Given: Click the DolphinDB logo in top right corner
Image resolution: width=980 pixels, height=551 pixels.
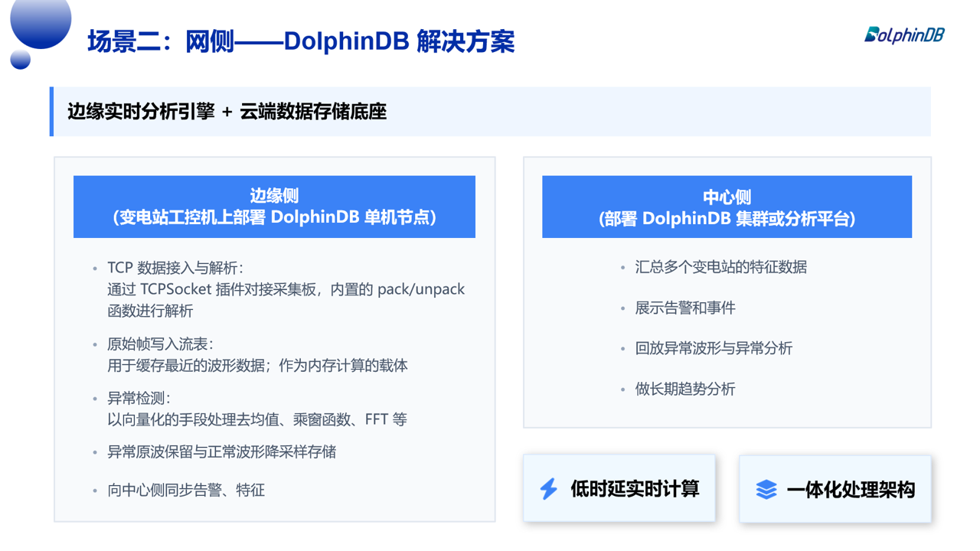Looking at the screenshot, I should coord(906,34).
